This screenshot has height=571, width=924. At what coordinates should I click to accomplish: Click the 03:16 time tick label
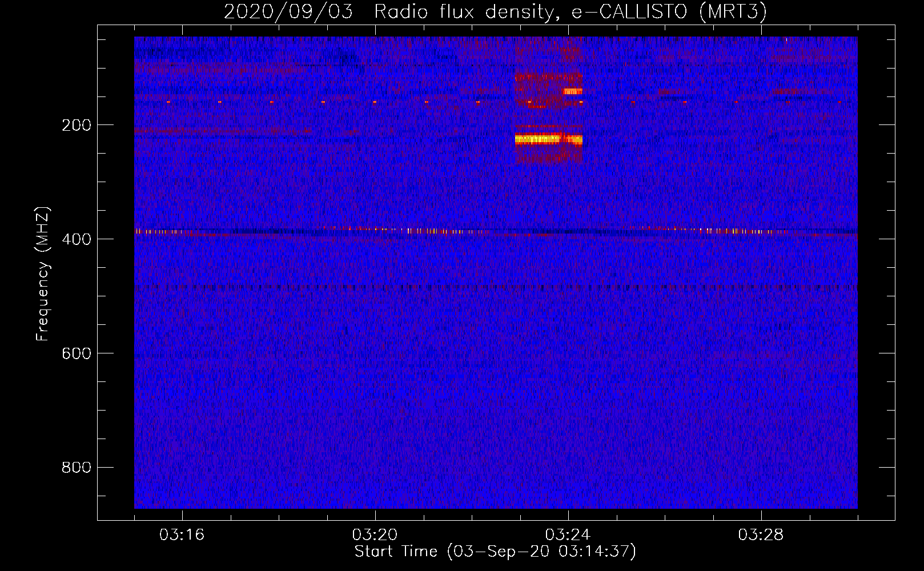[x=182, y=535]
